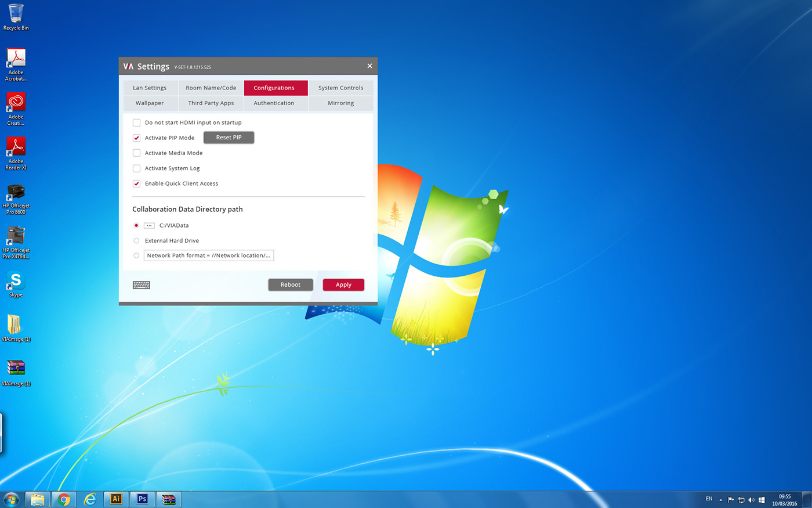The width and height of the screenshot is (812, 508).
Task: Click the Network Path format input field
Action: pos(209,255)
